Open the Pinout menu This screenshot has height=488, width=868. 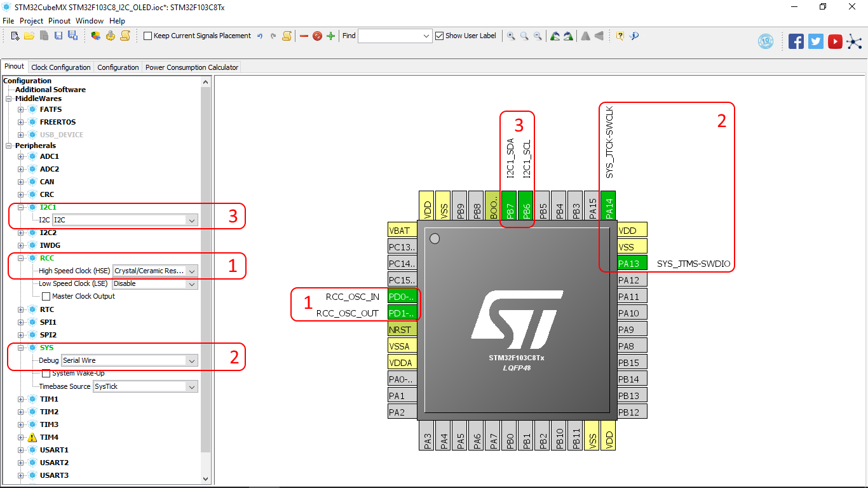tap(59, 20)
